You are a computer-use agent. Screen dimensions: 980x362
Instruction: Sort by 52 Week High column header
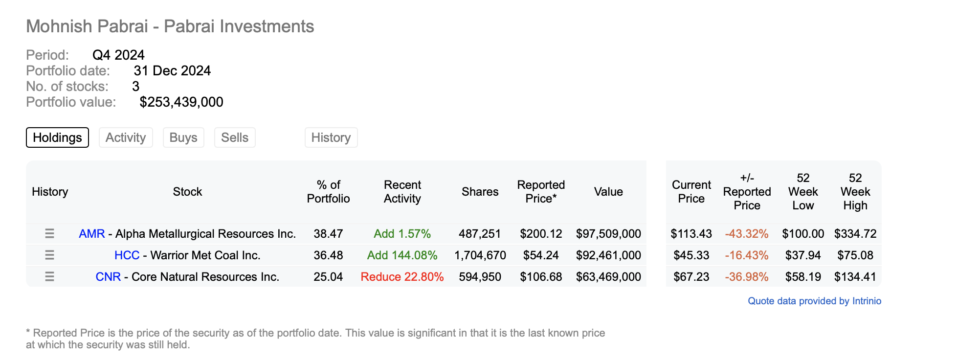855,192
